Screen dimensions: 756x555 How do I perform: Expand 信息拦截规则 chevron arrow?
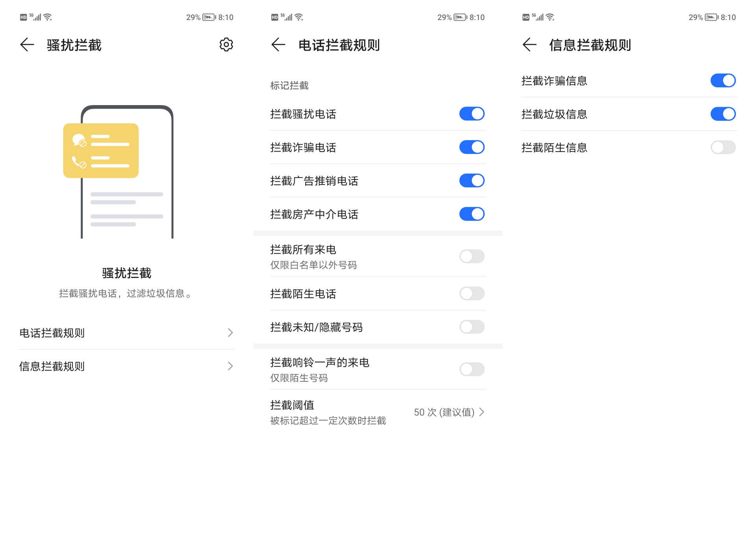pyautogui.click(x=230, y=366)
